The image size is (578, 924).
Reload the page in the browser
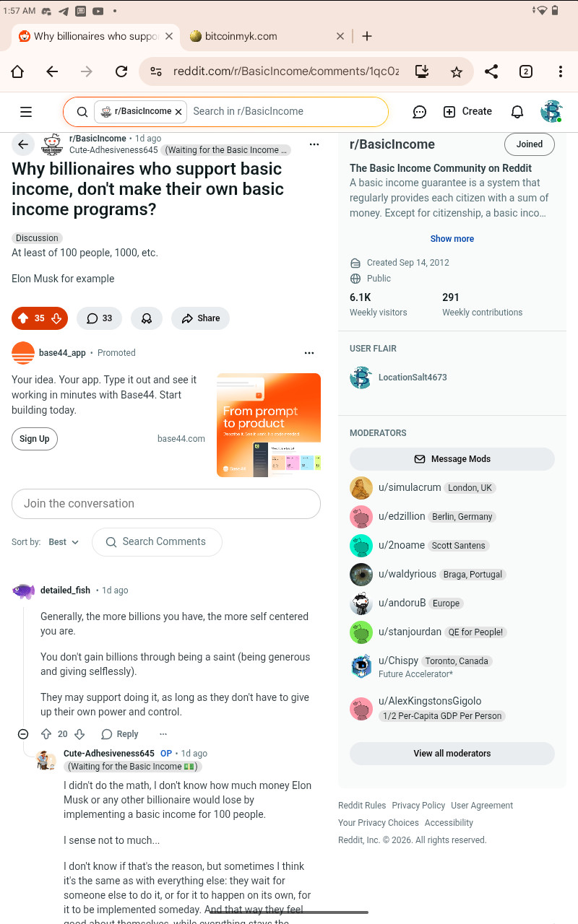(121, 71)
